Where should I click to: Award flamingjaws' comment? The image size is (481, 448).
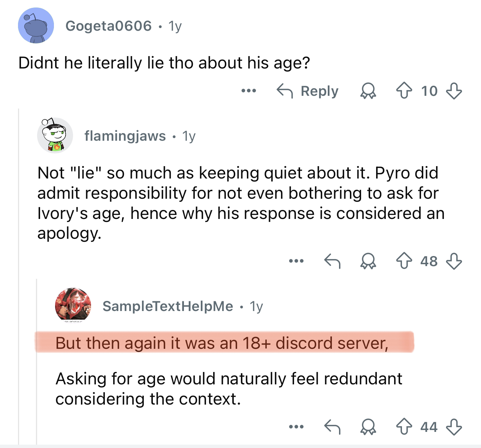pos(368,261)
